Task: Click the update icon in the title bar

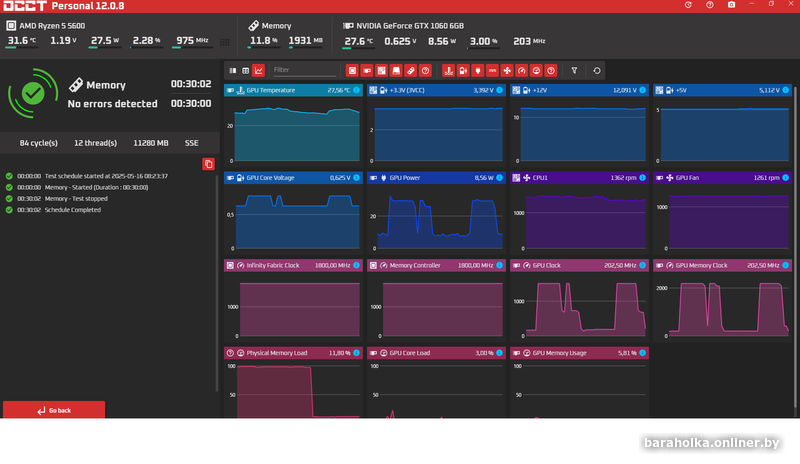Action: pos(688,5)
